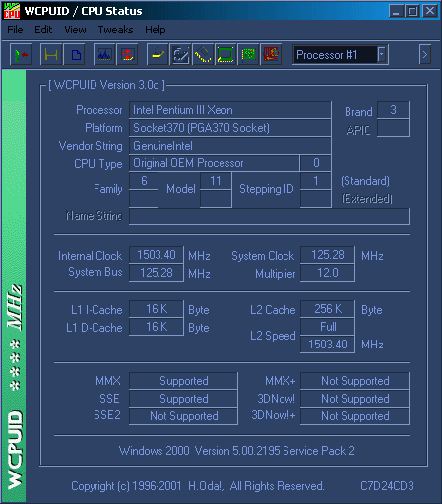Click the System Bus value 125.28
Image resolution: width=442 pixels, height=504 pixels.
tap(157, 273)
